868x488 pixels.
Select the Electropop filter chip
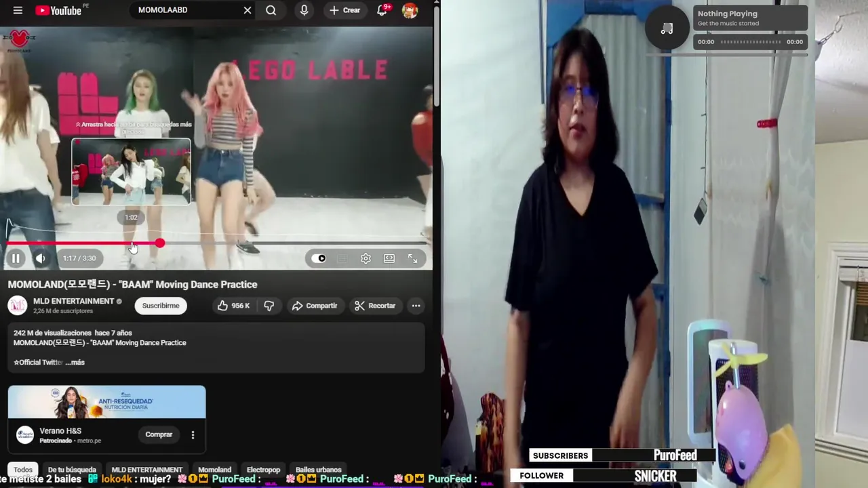[263, 470]
